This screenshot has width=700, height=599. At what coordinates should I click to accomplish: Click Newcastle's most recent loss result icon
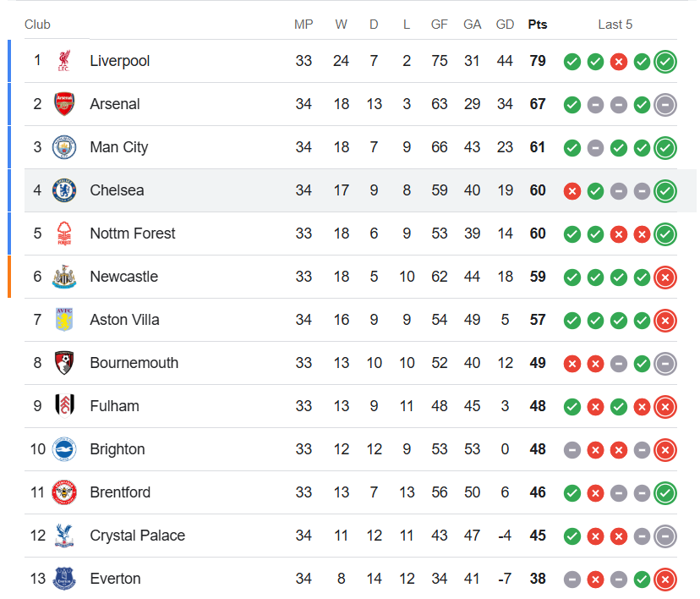pyautogui.click(x=665, y=277)
